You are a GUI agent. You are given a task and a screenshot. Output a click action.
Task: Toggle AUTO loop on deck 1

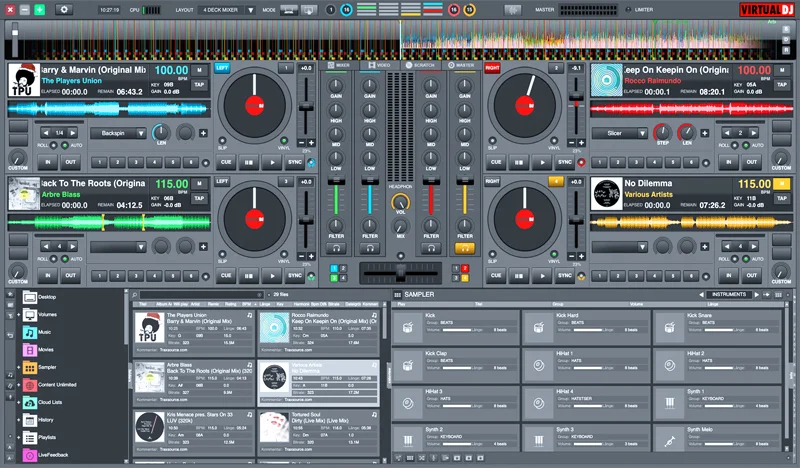[65, 145]
